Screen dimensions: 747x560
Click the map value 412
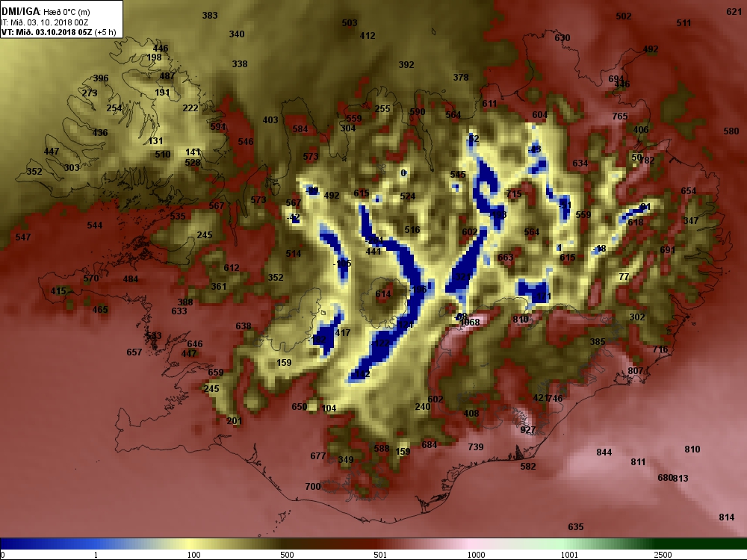point(368,36)
